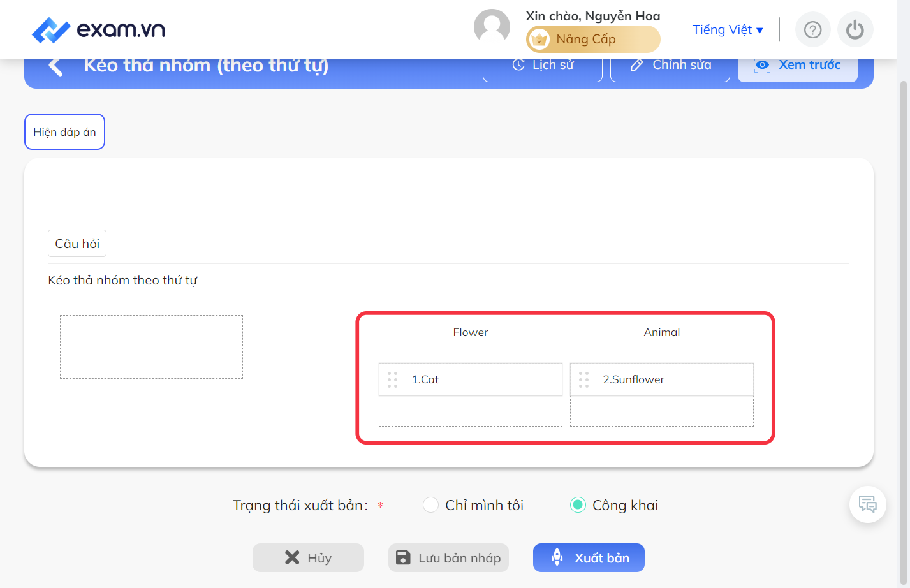Viewport: 910px width, 588px height.
Task: Click the Nâng Cấp upgrade button
Action: (x=593, y=40)
